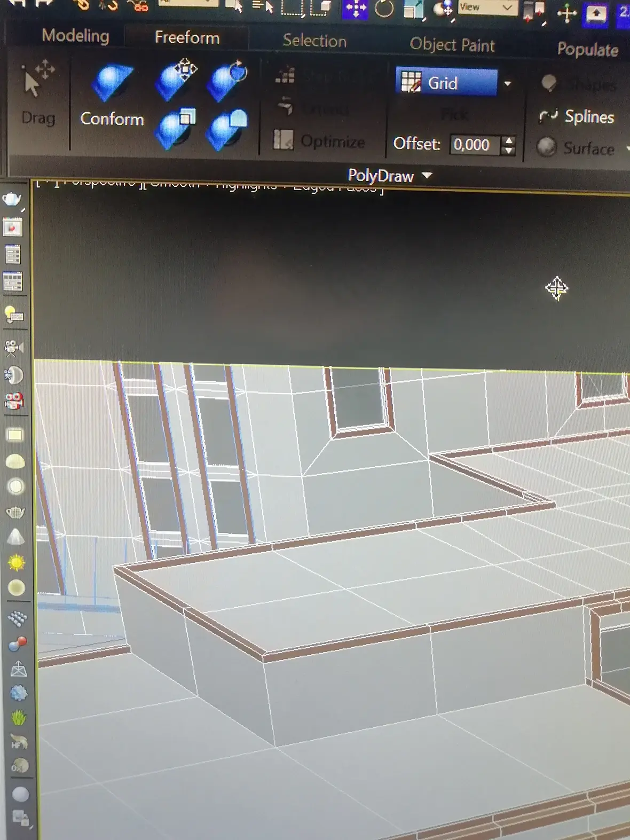Create a plane light

click(15, 435)
